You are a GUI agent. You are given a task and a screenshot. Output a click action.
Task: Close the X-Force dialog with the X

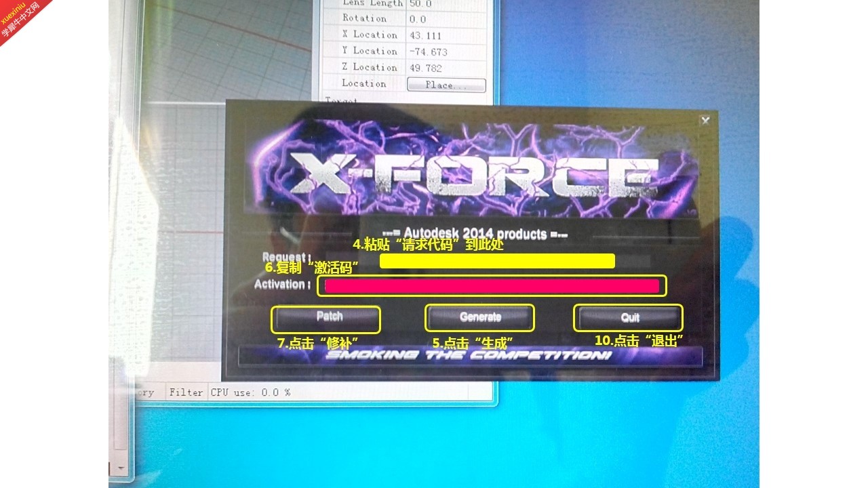705,120
